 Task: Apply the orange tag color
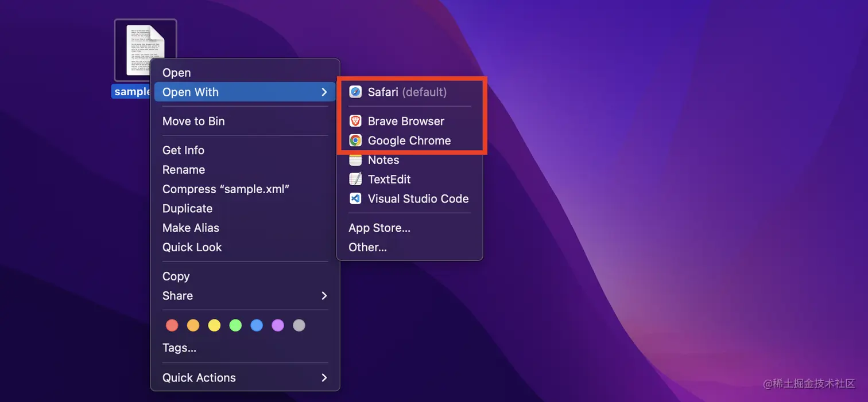click(x=193, y=325)
